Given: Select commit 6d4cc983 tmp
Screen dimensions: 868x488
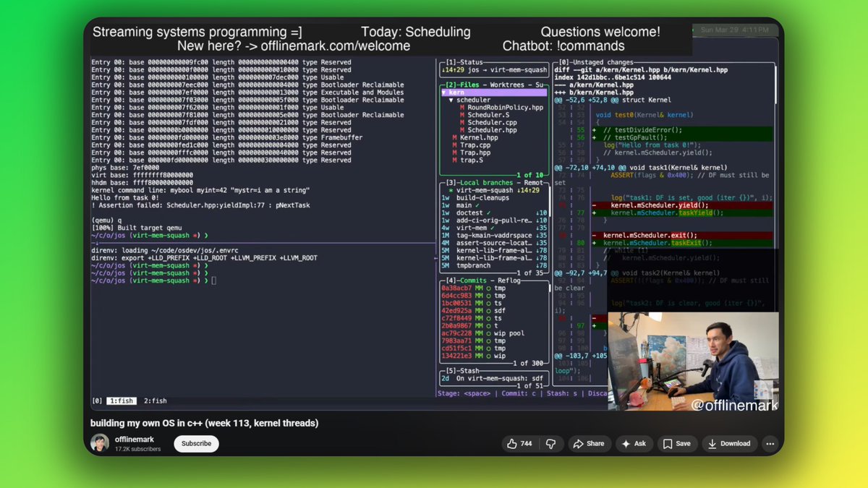Looking at the screenshot, I should tap(494, 296).
